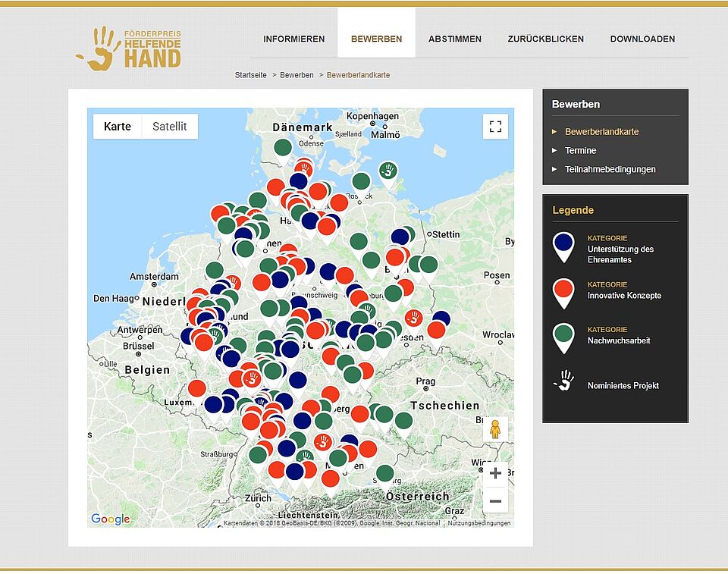
Task: Toggle fullscreen map view
Action: (495, 127)
